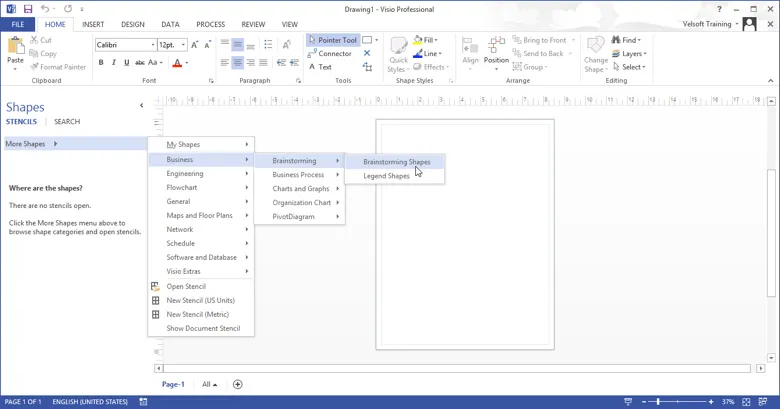This screenshot has height=409, width=780.
Task: Choose Brainstorming Shapes from submenu
Action: pos(394,162)
